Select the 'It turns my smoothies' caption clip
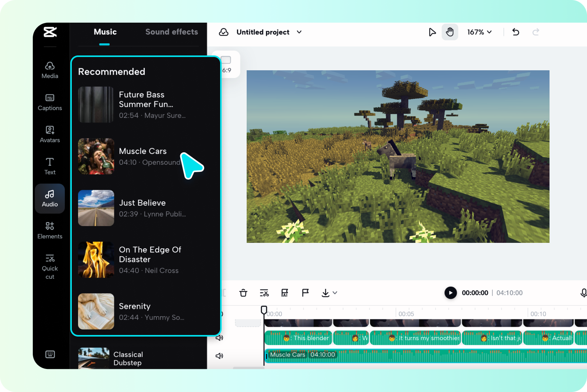Screen dimensions: 587x392 click(x=415, y=338)
